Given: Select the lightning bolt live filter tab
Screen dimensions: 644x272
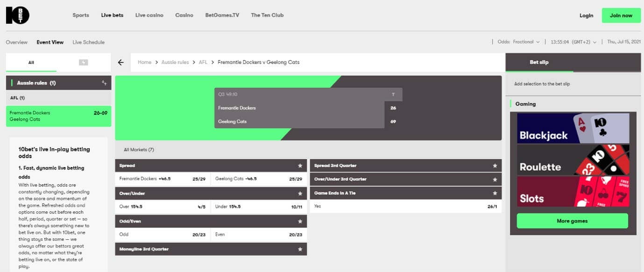Looking at the screenshot, I should [84, 62].
